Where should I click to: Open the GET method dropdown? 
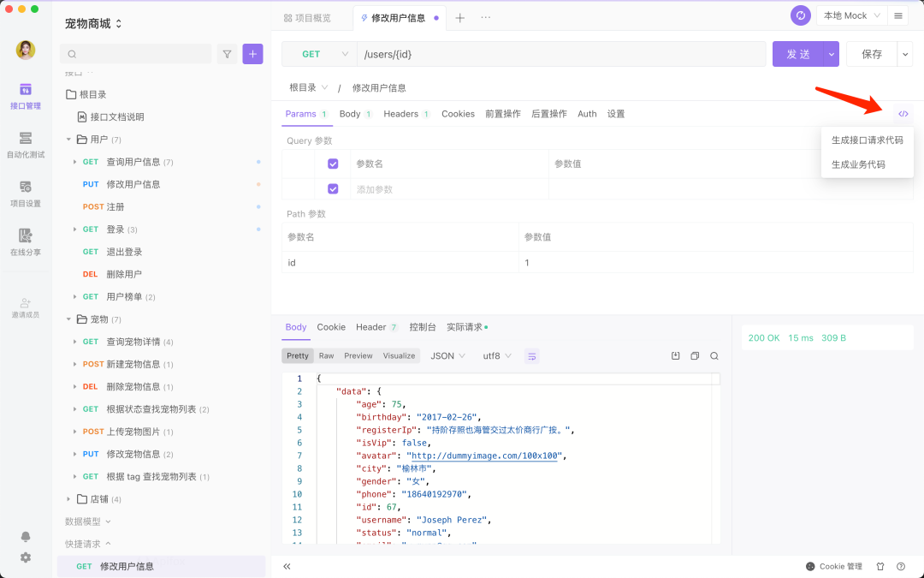click(x=319, y=54)
